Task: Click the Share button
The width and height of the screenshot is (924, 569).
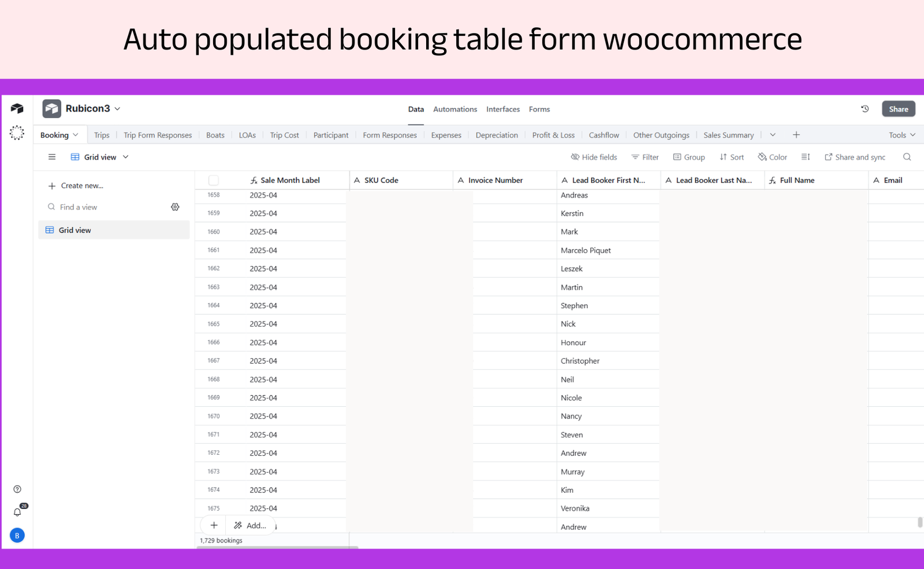Action: (x=898, y=109)
